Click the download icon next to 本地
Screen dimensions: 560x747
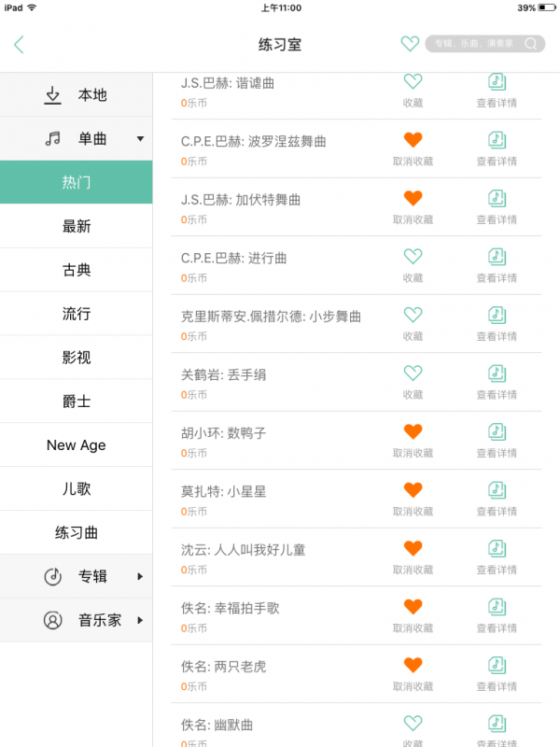[x=51, y=94]
